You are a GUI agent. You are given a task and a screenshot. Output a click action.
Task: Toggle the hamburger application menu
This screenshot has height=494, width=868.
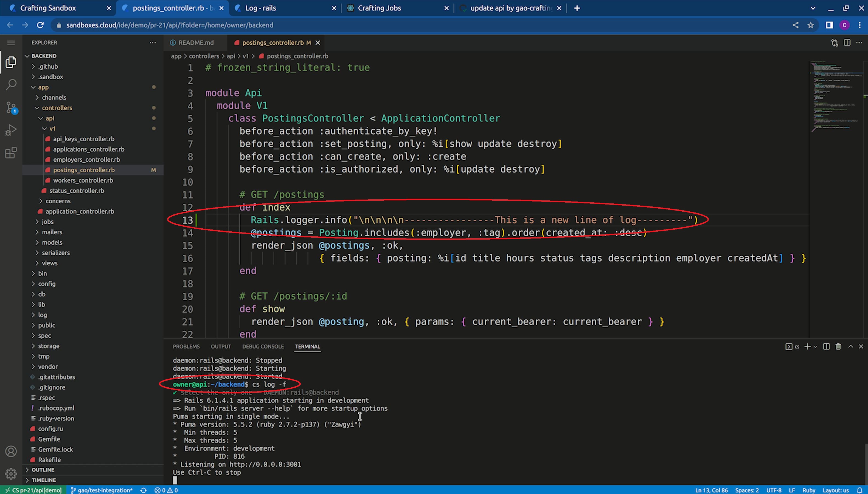point(11,42)
